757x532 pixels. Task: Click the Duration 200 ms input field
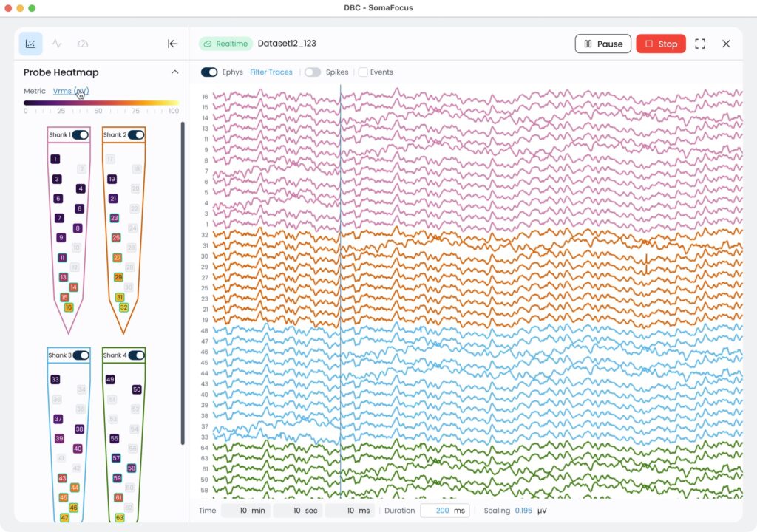pyautogui.click(x=444, y=511)
